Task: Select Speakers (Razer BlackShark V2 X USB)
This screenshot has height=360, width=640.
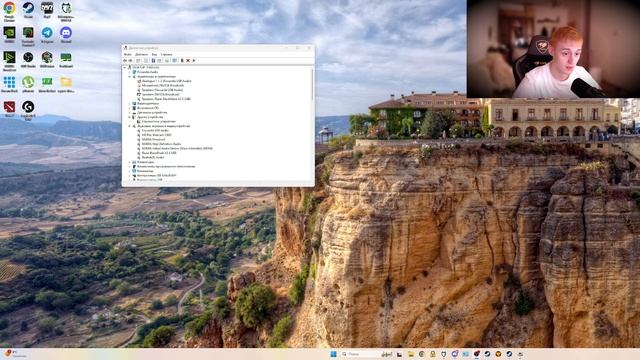Action: [x=166, y=99]
